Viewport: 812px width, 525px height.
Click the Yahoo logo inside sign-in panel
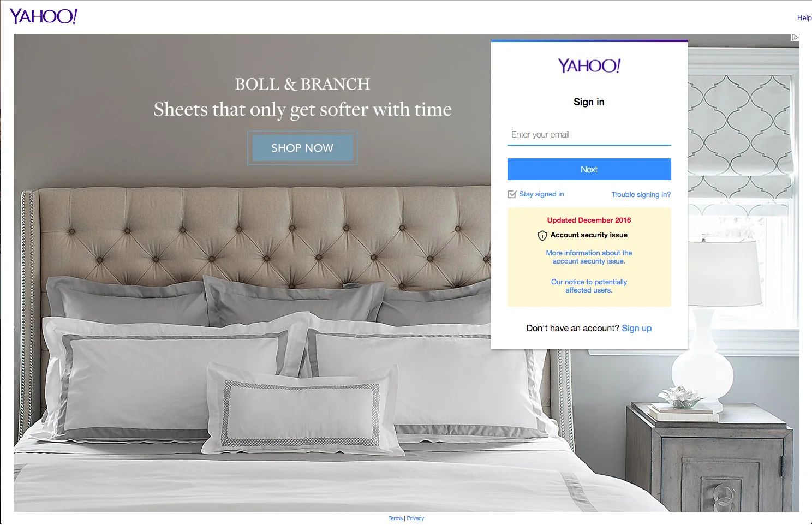coord(589,66)
